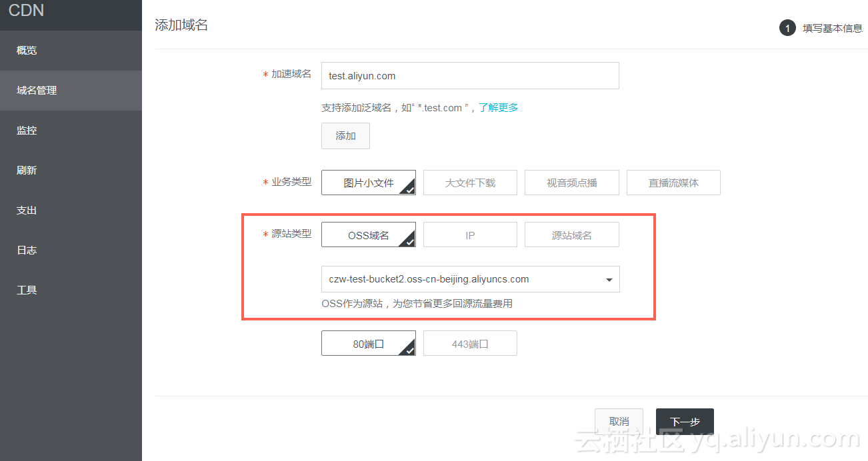Choose 视音频点播 business type

[x=572, y=183]
